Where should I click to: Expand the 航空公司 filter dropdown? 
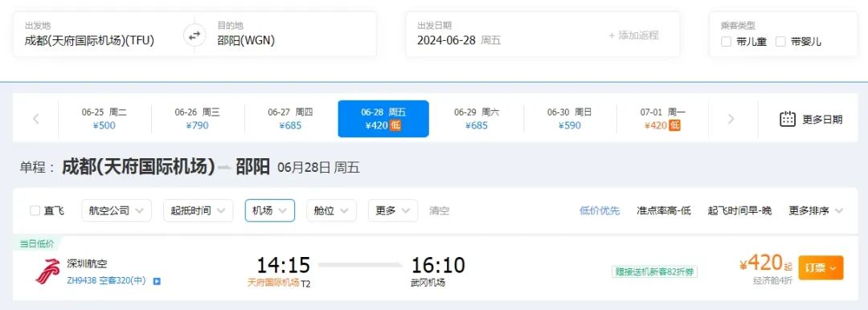click(x=117, y=210)
